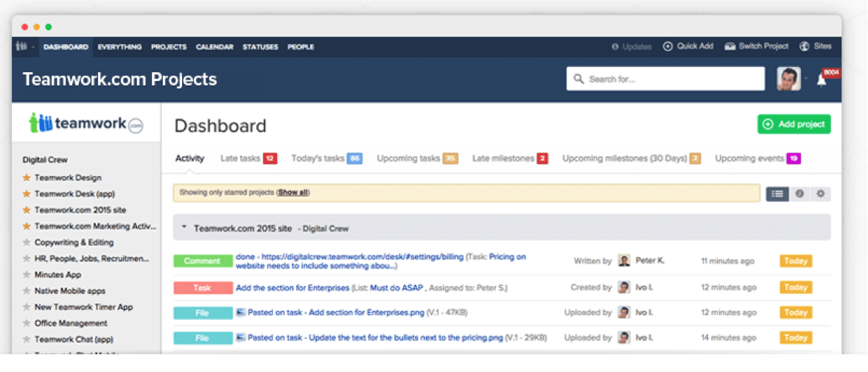
Task: Select the list view icon
Action: click(777, 194)
